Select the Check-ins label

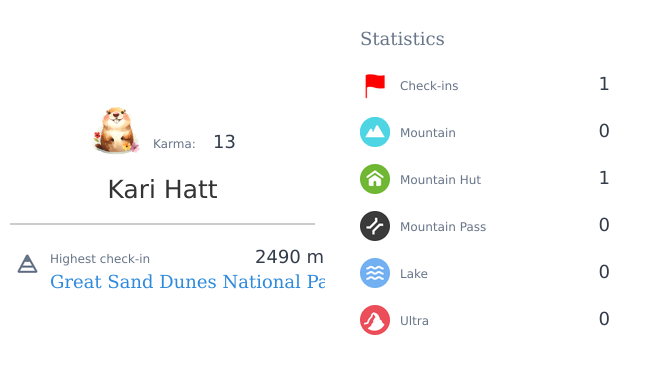tap(429, 86)
